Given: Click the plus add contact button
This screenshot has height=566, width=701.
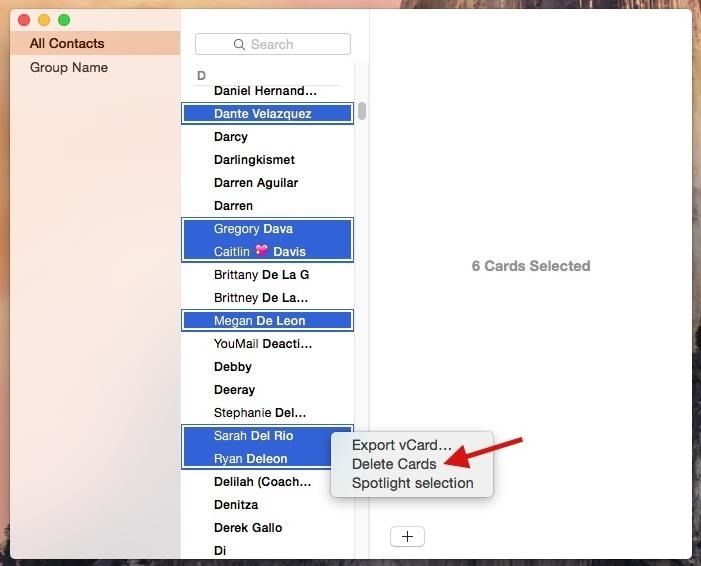Looking at the screenshot, I should pyautogui.click(x=407, y=536).
